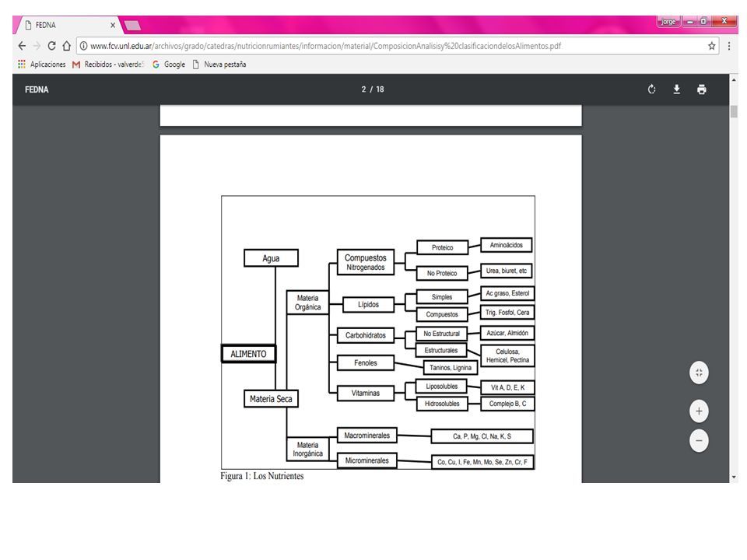747x560 pixels.
Task: Click the Estructurales box
Action: 441,350
